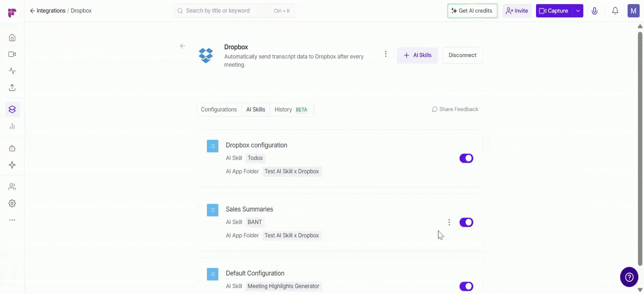
Task: Open the AI sparkle icon in sidebar
Action: (12, 165)
